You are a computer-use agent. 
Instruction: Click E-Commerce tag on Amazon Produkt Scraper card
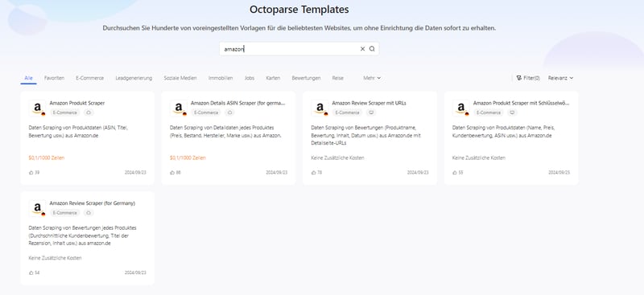pyautogui.click(x=65, y=113)
